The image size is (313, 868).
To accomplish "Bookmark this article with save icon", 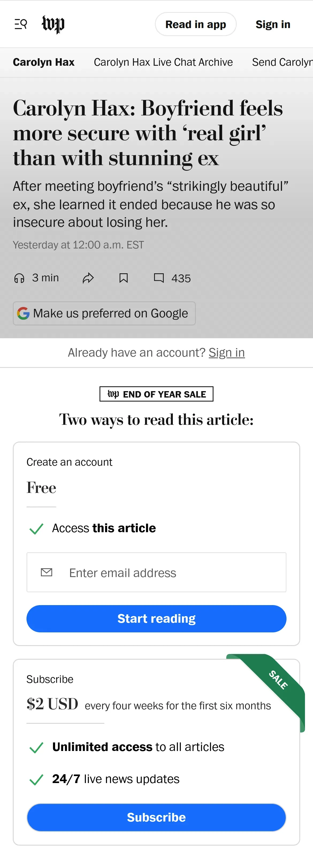I will pyautogui.click(x=123, y=278).
